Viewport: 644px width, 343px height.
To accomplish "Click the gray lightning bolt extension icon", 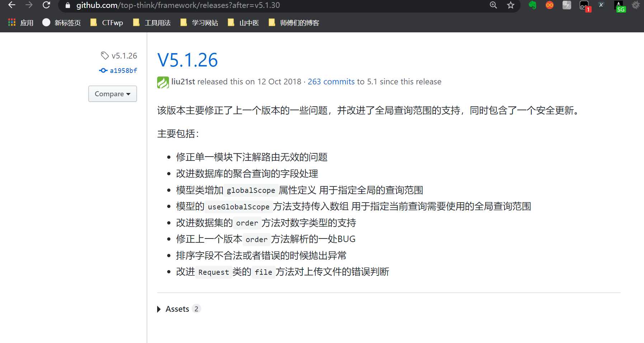I will pos(567,5).
